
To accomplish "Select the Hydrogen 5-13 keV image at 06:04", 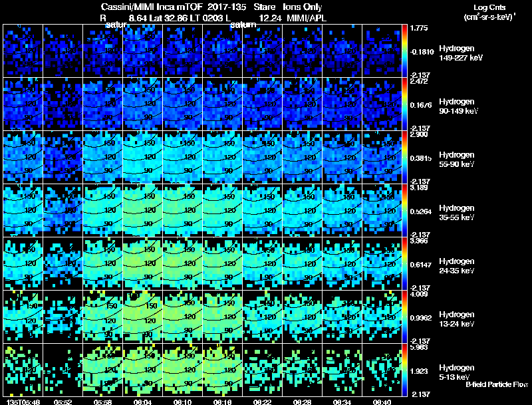I will point(142,370).
